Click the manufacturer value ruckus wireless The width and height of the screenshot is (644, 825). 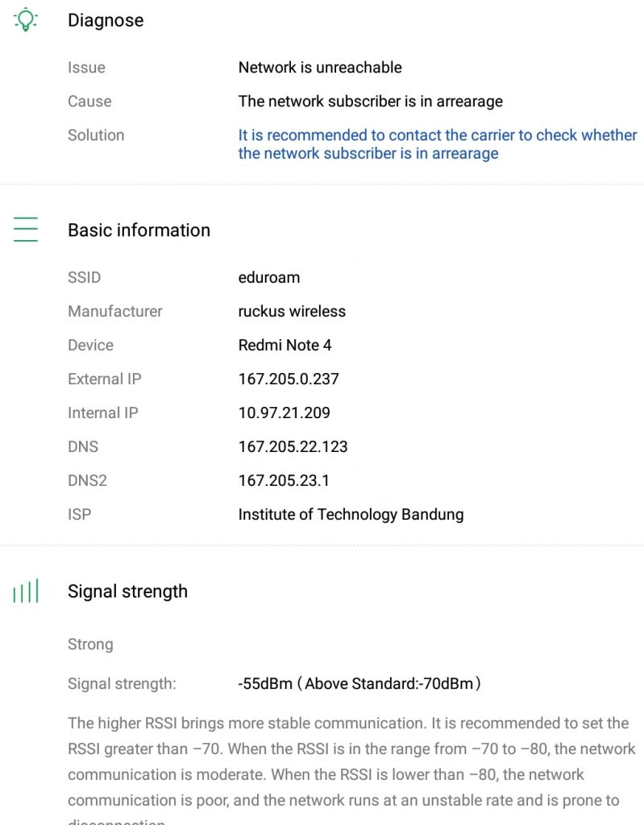(x=292, y=311)
